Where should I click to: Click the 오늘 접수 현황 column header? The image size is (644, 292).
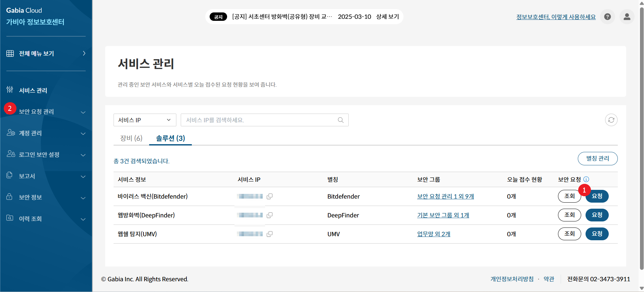pyautogui.click(x=524, y=179)
